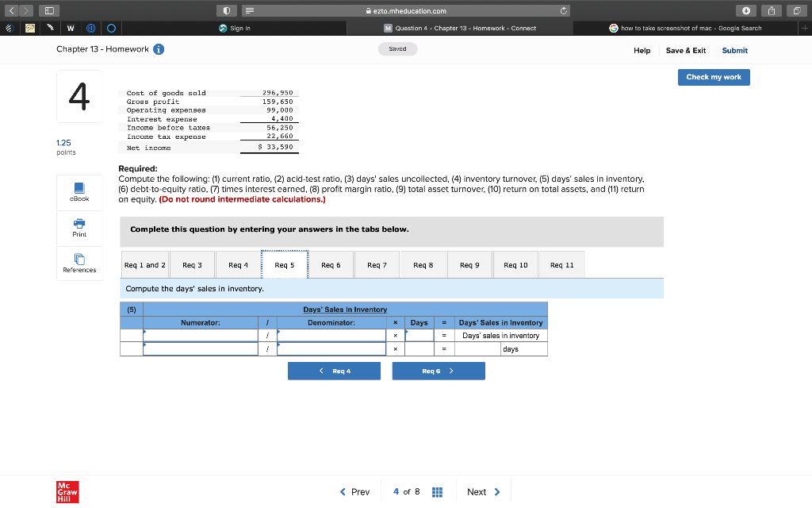Click the 'Cost of goods sold' row label
812x508 pixels.
[x=167, y=94]
